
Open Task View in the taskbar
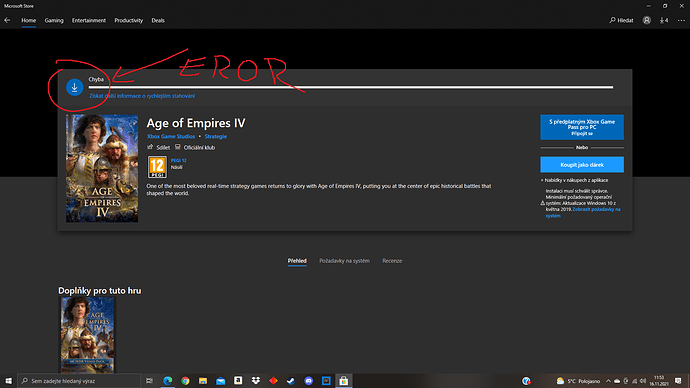[150, 381]
